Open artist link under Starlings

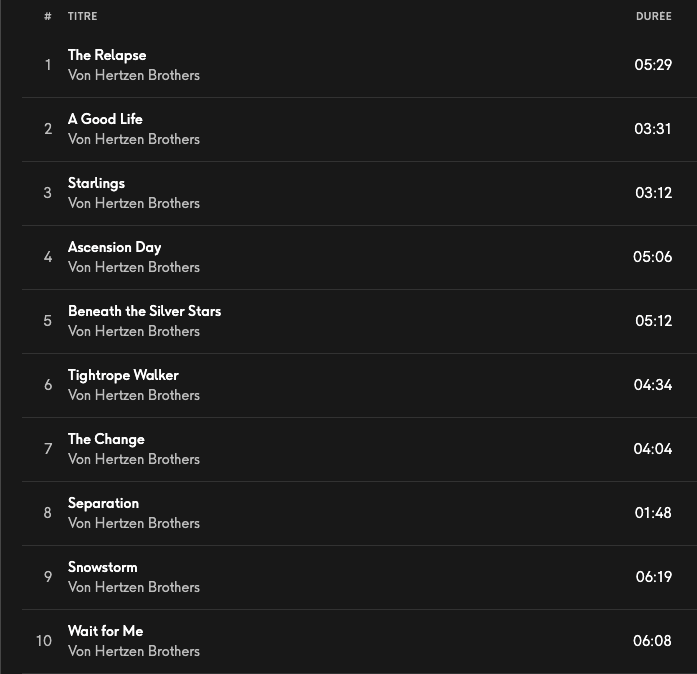click(134, 203)
